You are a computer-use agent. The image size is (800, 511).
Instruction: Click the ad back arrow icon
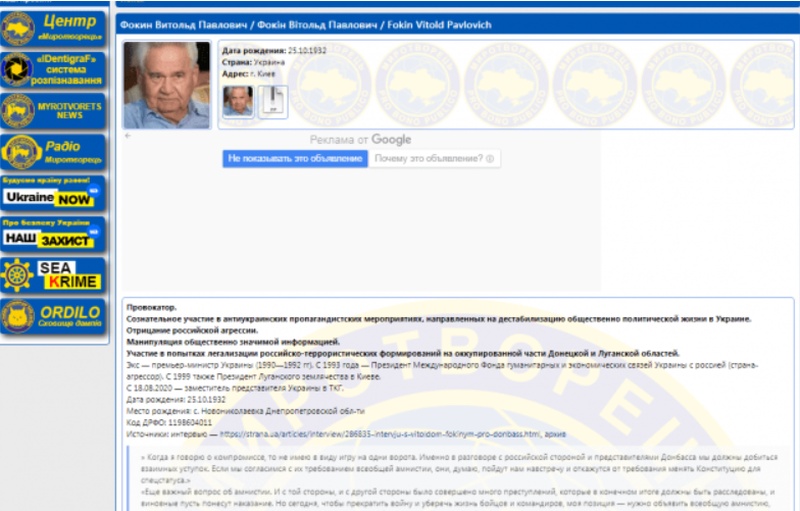[127, 134]
